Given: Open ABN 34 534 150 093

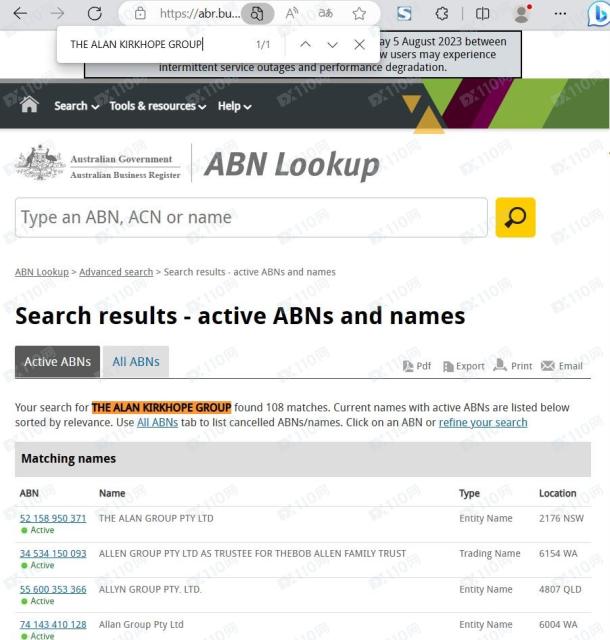Looking at the screenshot, I should pyautogui.click(x=53, y=554).
